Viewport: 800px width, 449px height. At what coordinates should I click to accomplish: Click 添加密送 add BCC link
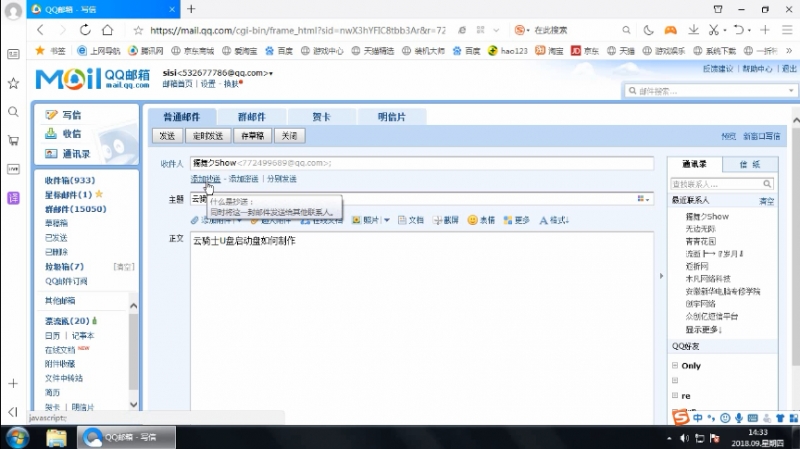pos(243,179)
